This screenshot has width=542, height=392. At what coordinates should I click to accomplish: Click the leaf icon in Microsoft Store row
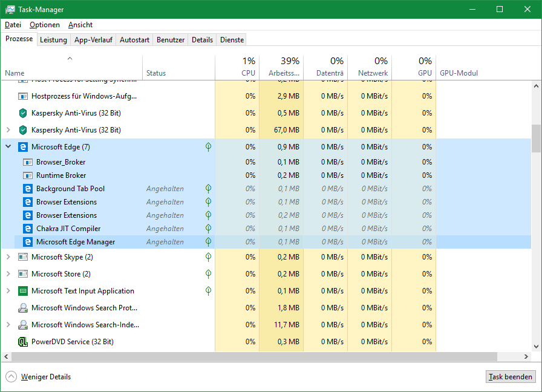click(x=208, y=274)
